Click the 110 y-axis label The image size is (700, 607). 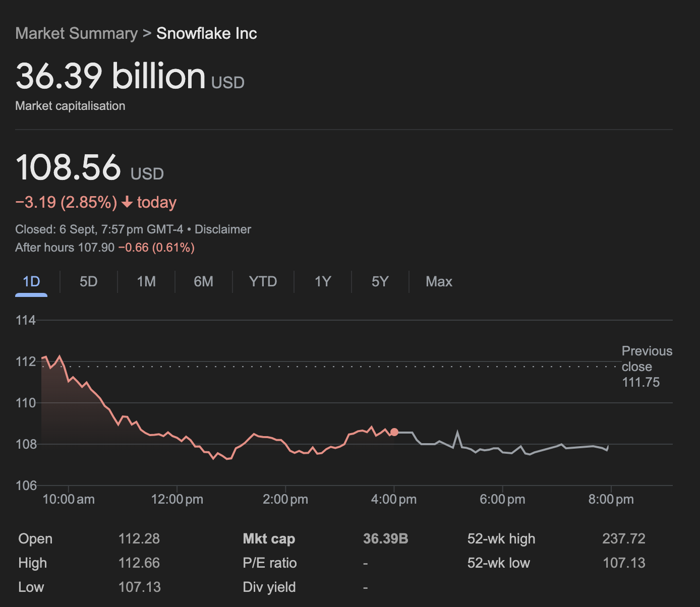pos(26,403)
